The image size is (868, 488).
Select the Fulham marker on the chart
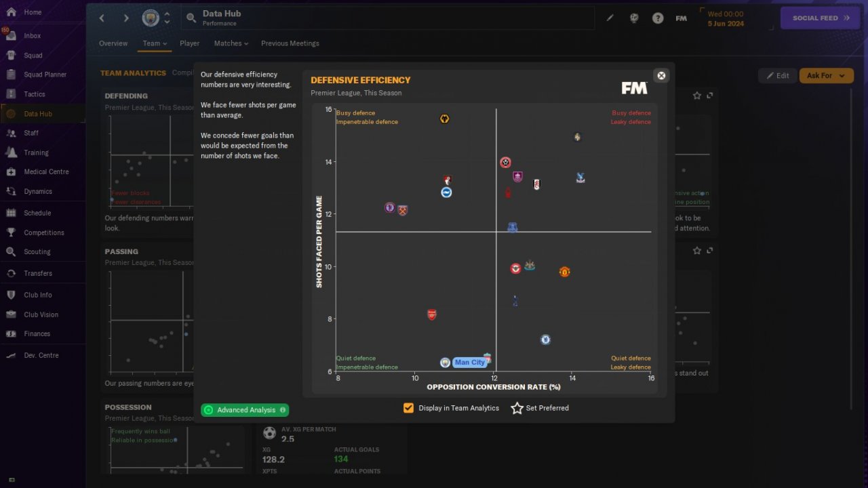coord(536,184)
